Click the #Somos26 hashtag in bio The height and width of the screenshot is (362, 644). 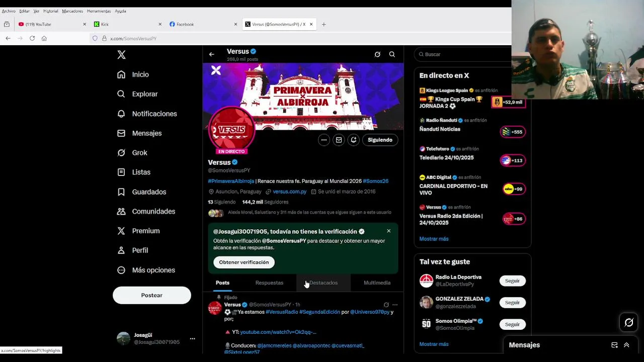click(x=375, y=181)
